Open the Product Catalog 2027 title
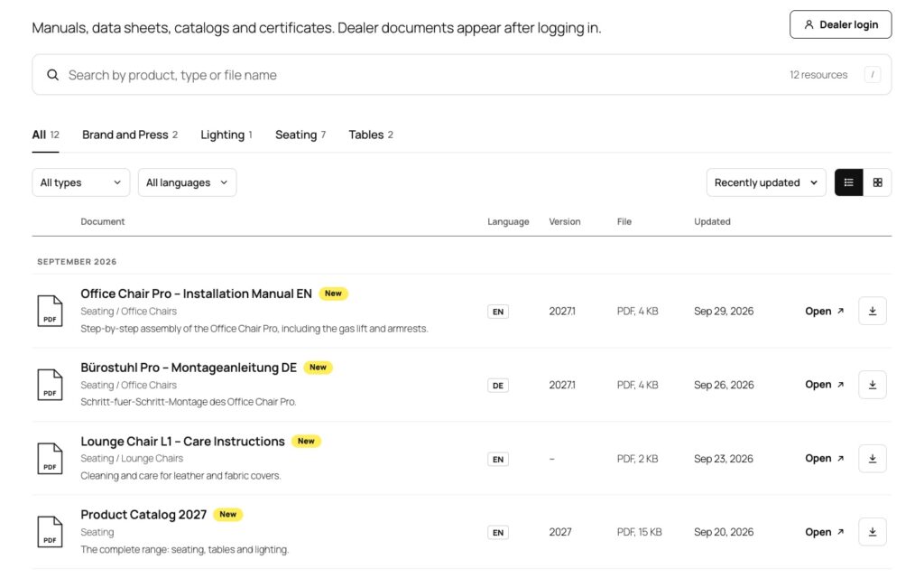Screen dimensions: 924x578 (143, 515)
